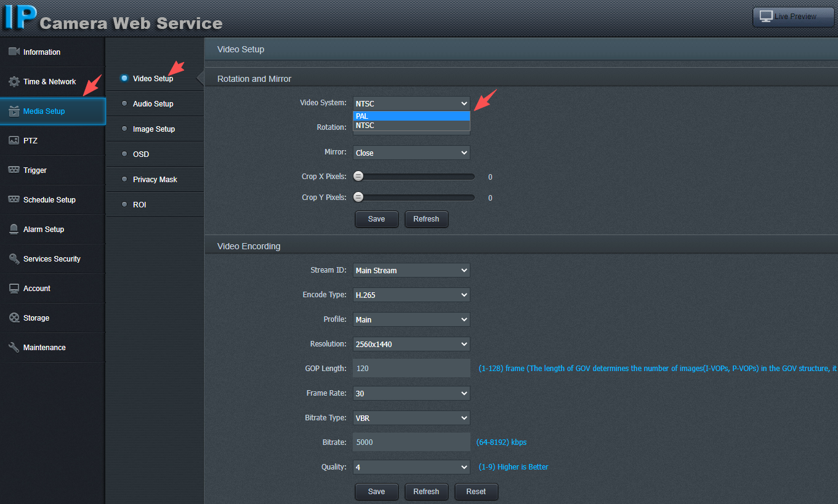Expand the Resolution 2560x1440 dropdown
The image size is (838, 504).
coord(411,344)
